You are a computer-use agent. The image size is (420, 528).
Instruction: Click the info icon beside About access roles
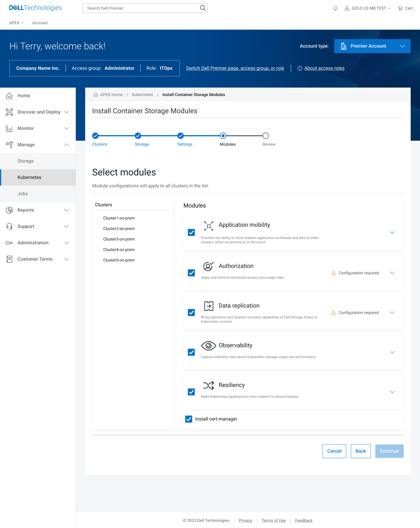point(300,68)
